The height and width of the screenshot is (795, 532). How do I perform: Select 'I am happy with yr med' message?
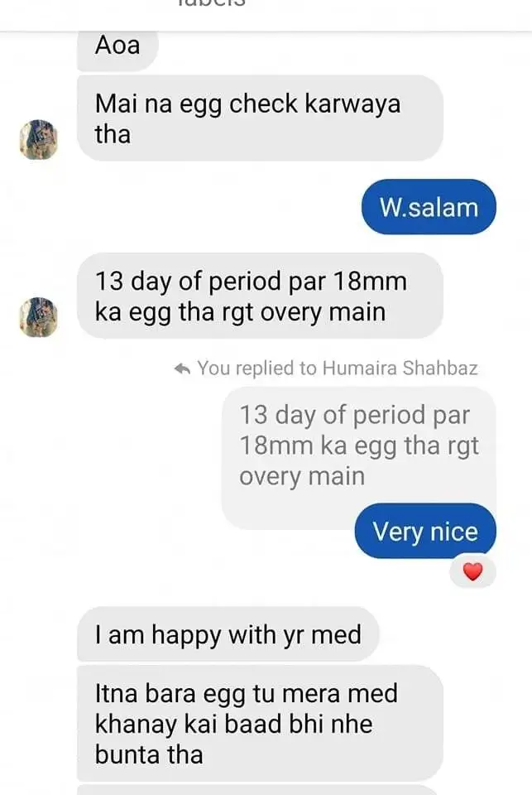point(228,635)
